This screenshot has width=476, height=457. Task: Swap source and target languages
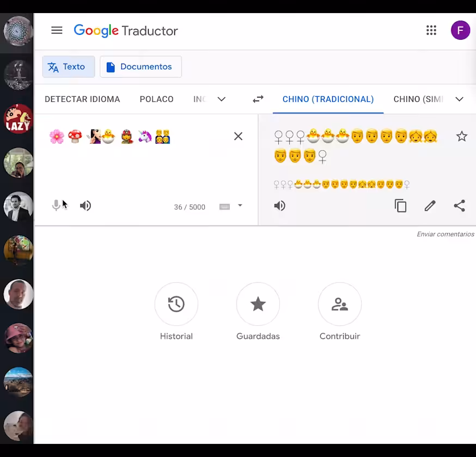pos(258,99)
